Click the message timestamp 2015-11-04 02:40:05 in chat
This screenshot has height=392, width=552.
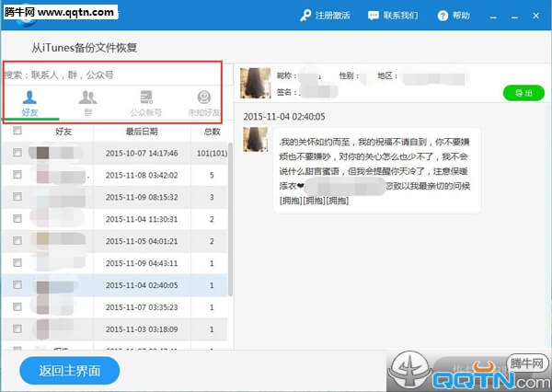click(x=284, y=117)
